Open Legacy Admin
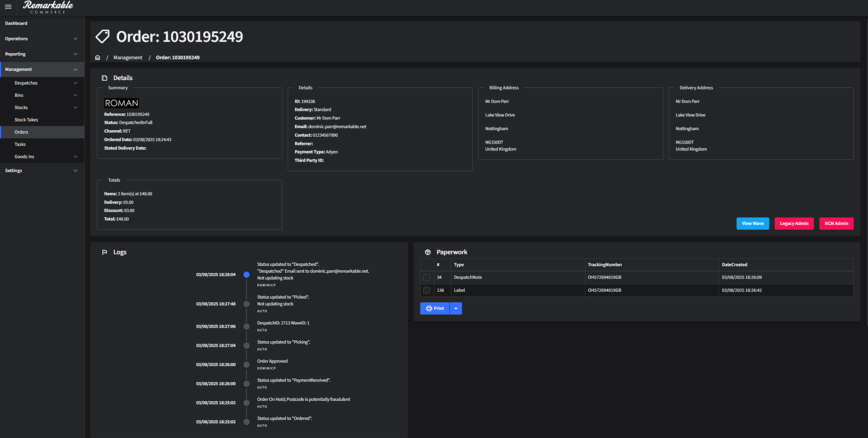The height and width of the screenshot is (438, 868). point(794,223)
